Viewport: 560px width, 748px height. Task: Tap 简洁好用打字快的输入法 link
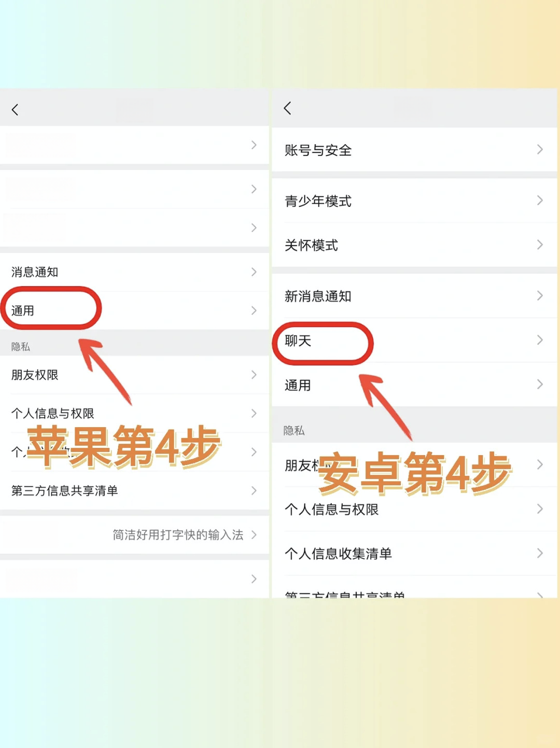click(178, 535)
